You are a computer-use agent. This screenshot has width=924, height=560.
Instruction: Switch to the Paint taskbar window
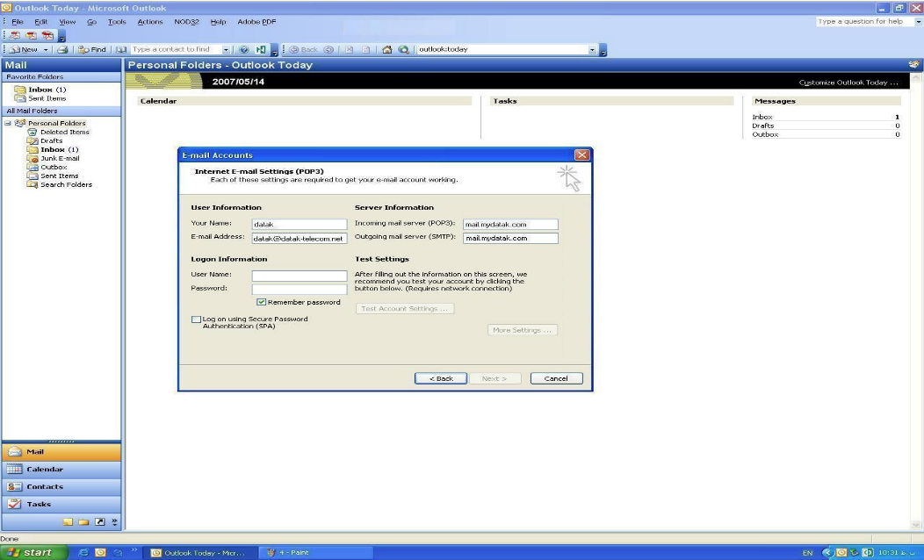pos(316,552)
